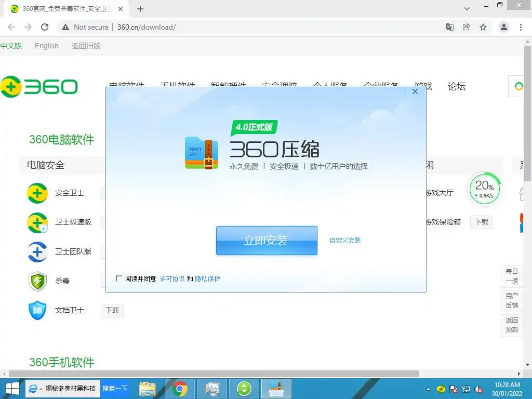Screen dimensions: 532x399
Task: Click the 下载 button next to 游戏保险箱
Action: tap(482, 222)
